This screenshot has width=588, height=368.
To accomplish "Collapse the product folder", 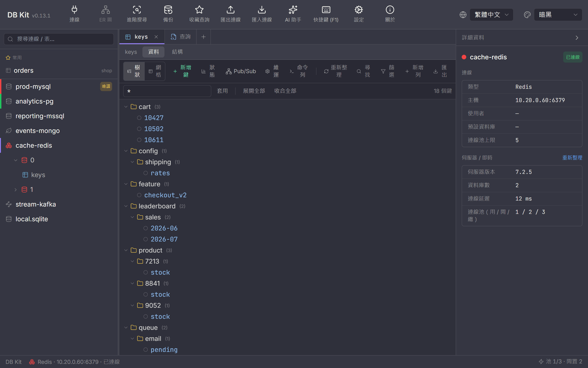I will [x=126, y=250].
